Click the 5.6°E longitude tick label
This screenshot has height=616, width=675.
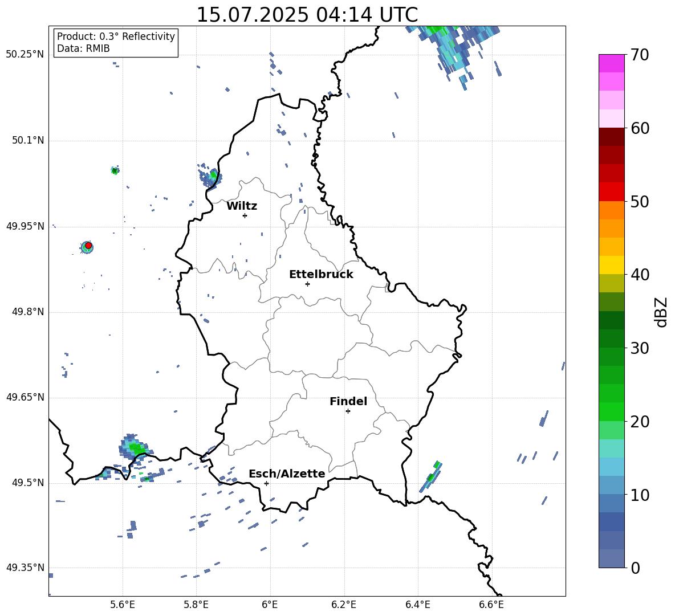(122, 605)
